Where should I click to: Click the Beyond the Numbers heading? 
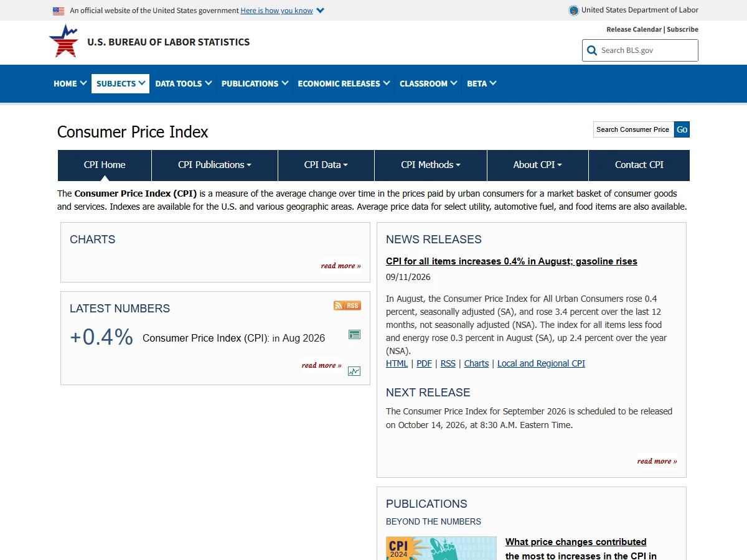[x=433, y=521]
